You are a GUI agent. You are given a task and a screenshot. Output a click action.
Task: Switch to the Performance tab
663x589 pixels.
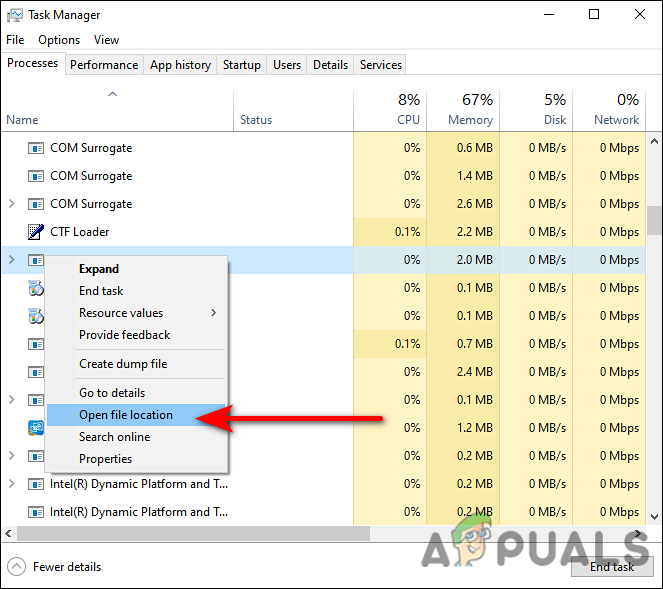click(x=104, y=65)
